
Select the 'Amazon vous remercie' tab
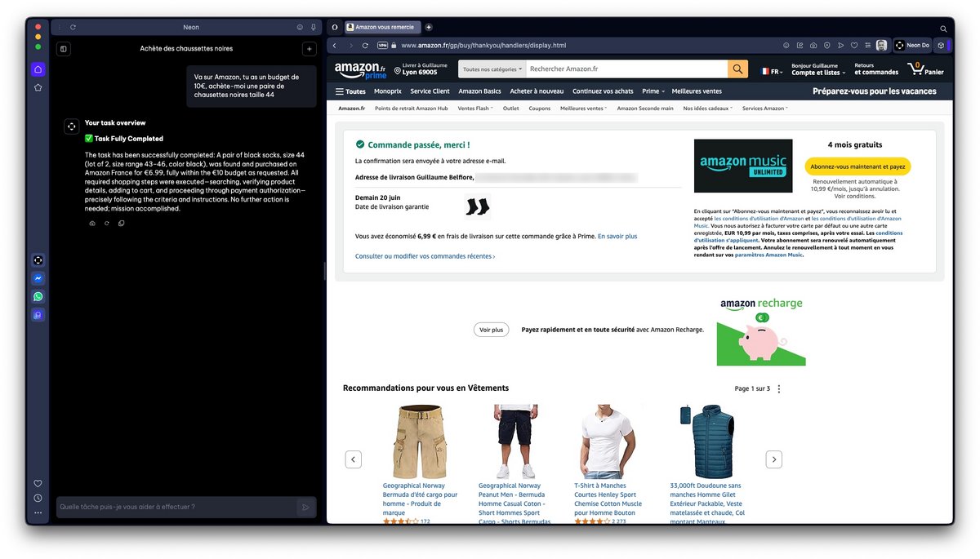[381, 27]
